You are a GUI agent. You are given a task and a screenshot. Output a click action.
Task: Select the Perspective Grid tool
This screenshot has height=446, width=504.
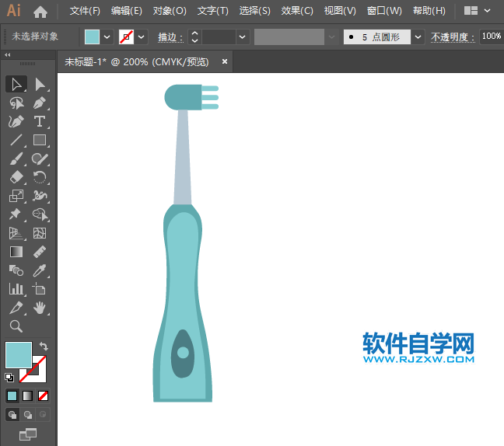16,233
